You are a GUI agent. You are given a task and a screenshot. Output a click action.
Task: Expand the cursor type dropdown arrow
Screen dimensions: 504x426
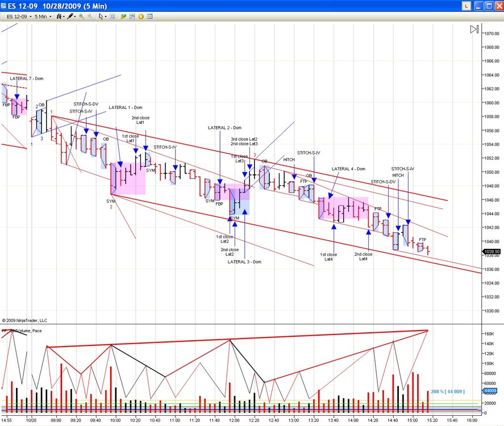point(106,16)
